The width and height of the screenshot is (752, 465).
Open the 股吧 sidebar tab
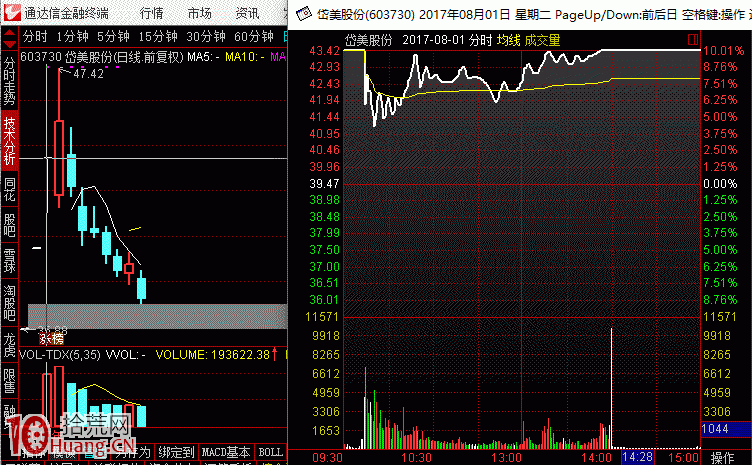click(x=10, y=225)
